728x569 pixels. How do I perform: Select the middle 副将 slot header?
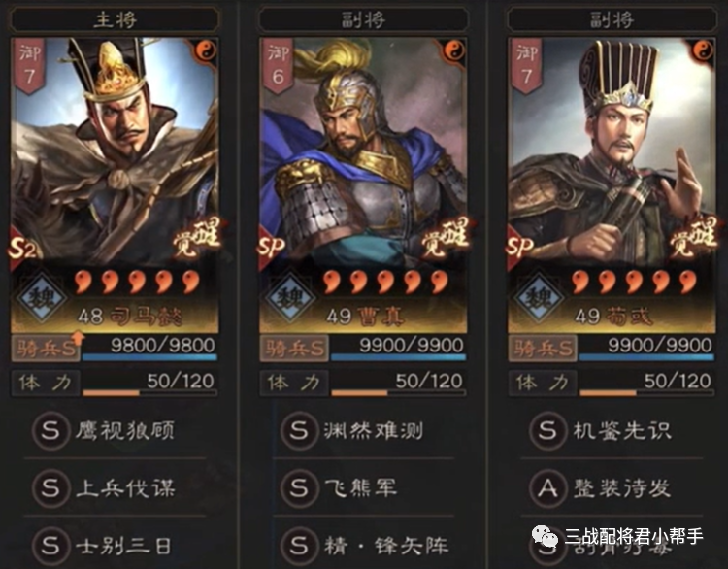click(363, 20)
